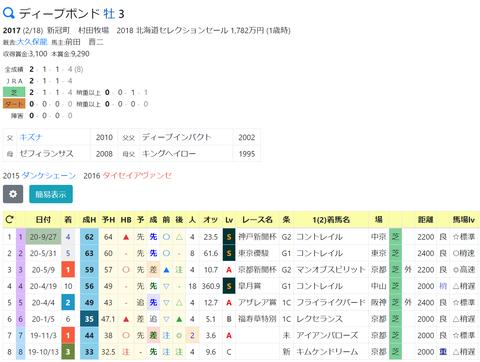The height and width of the screenshot is (362, 480).
Task: Click race name 皐月賞
Action: 249,286
